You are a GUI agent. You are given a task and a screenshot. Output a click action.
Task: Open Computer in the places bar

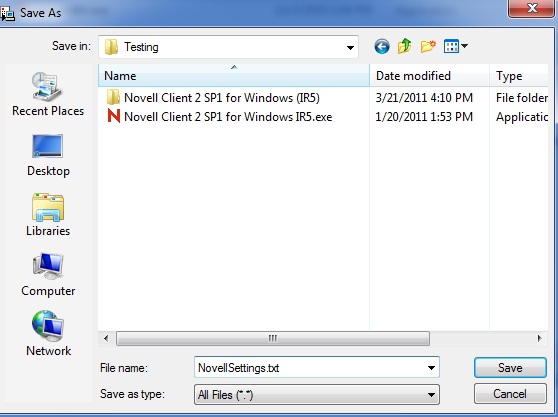48,275
